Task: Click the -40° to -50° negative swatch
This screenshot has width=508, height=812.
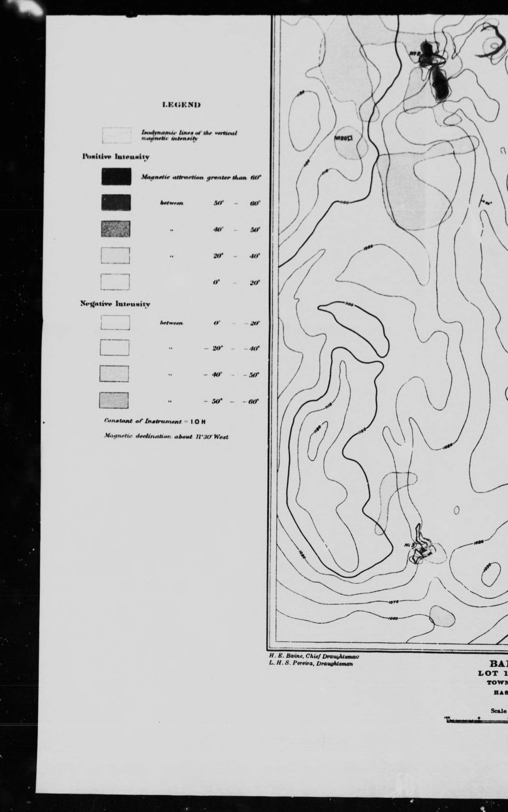Action: pyautogui.click(x=114, y=374)
